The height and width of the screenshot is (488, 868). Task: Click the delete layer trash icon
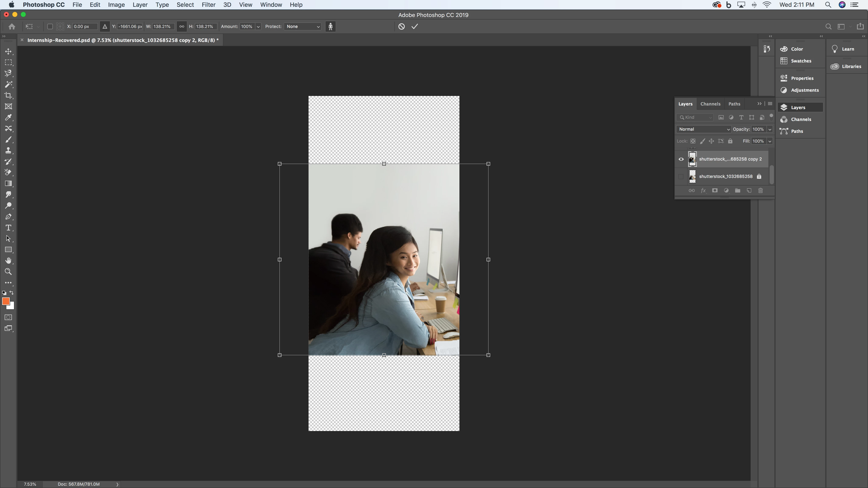click(x=761, y=191)
